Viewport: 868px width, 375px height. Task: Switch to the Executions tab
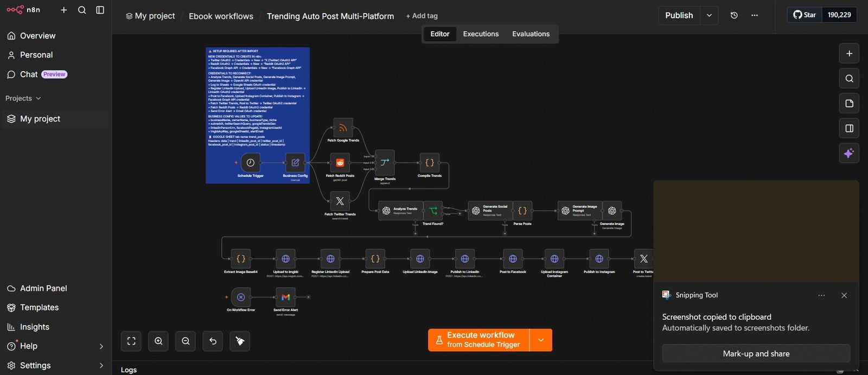(x=481, y=34)
